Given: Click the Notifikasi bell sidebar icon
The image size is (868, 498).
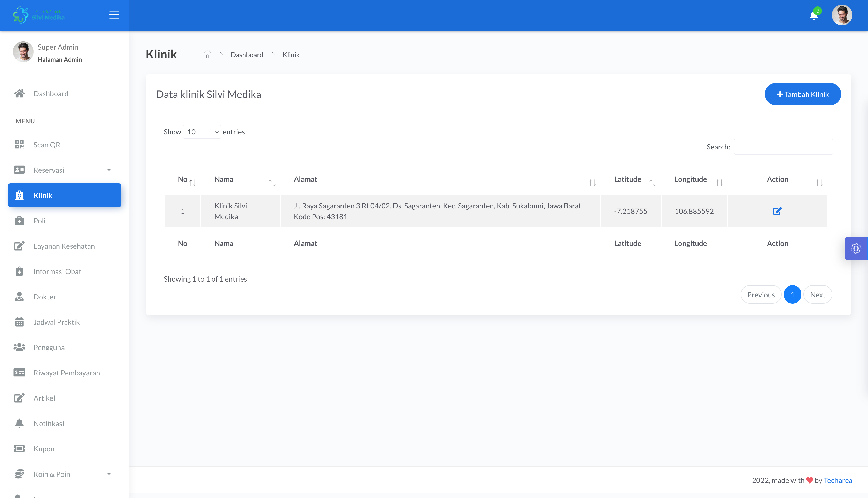Looking at the screenshot, I should pyautogui.click(x=19, y=423).
